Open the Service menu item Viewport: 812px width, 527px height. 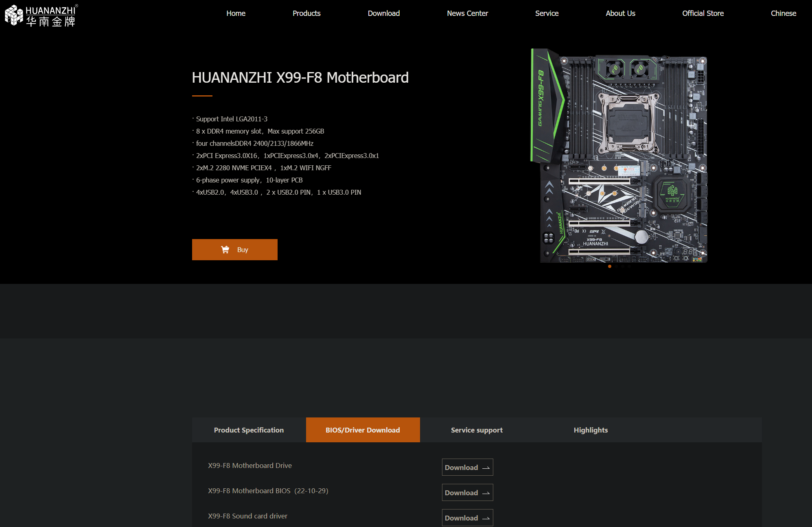click(x=547, y=13)
